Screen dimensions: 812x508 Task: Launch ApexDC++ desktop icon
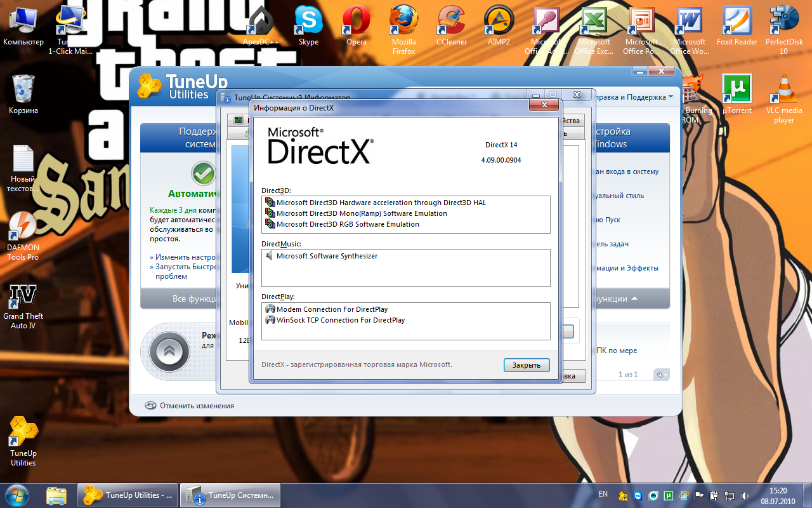pyautogui.click(x=261, y=27)
